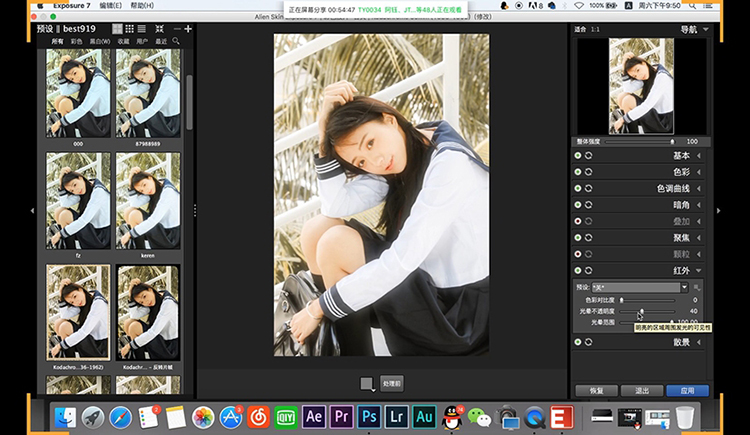Open Photoshop from the dock
Viewport: 750px width, 435px height.
tap(369, 417)
